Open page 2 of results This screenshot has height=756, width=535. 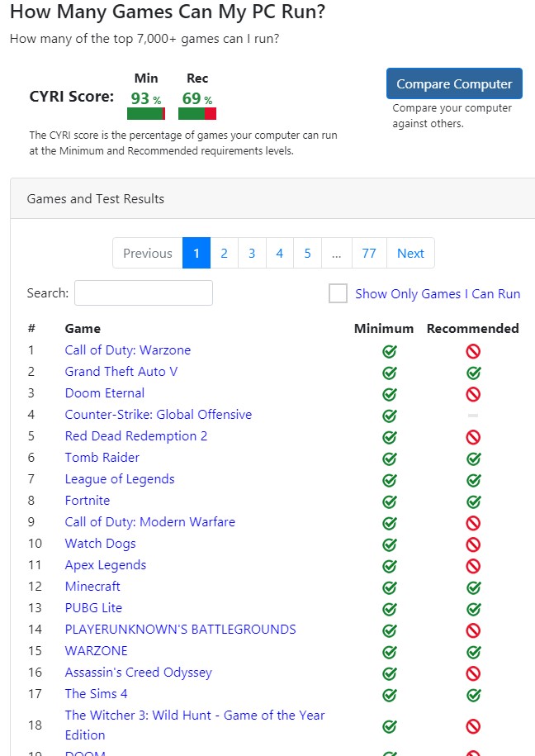tap(224, 253)
